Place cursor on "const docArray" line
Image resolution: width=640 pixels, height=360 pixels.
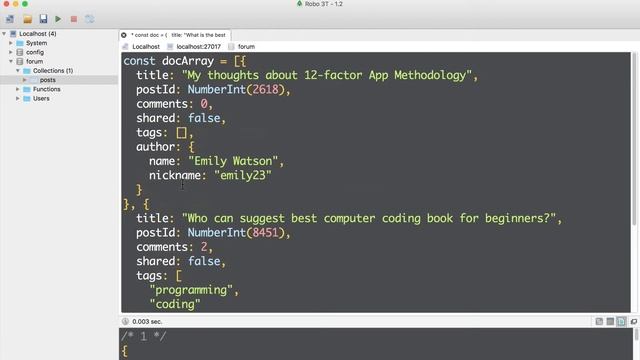click(184, 61)
